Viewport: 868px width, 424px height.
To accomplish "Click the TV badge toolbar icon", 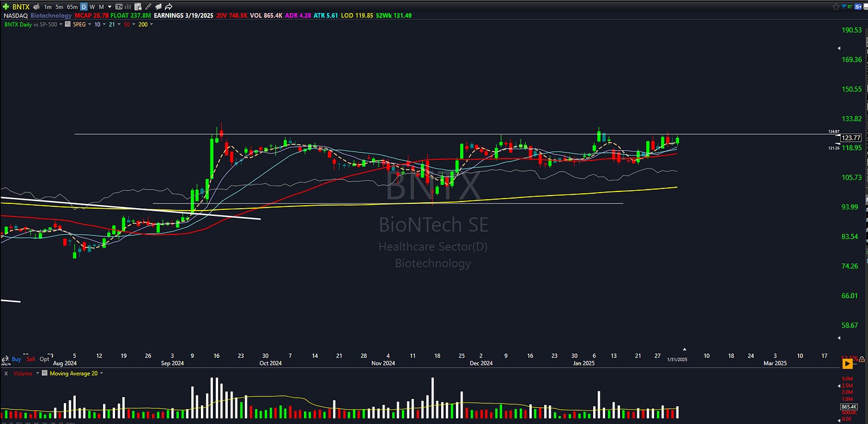I will click(x=119, y=7).
